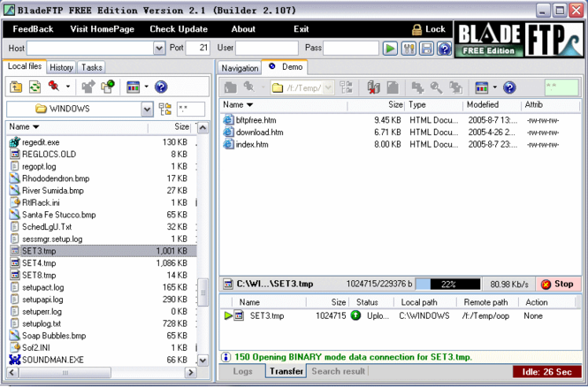Click the remote view mode icon
Image resolution: width=588 pixels, height=387 pixels.
[482, 87]
